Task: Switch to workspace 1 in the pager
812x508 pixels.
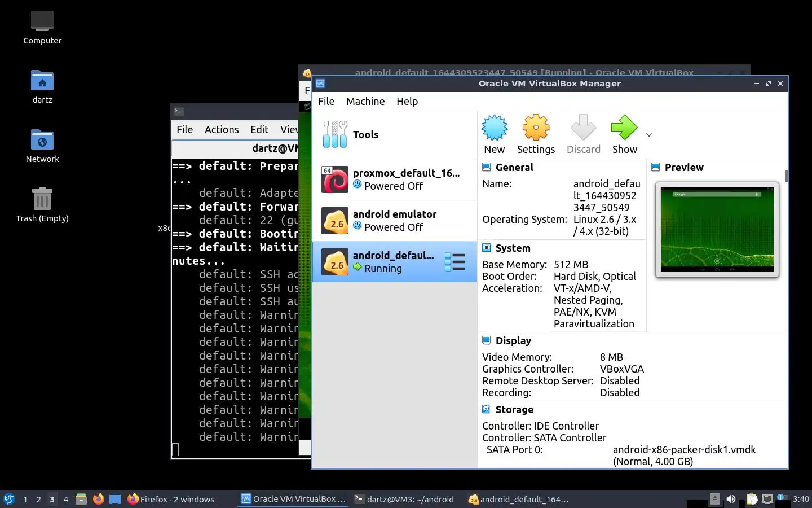Action: [x=25, y=500]
